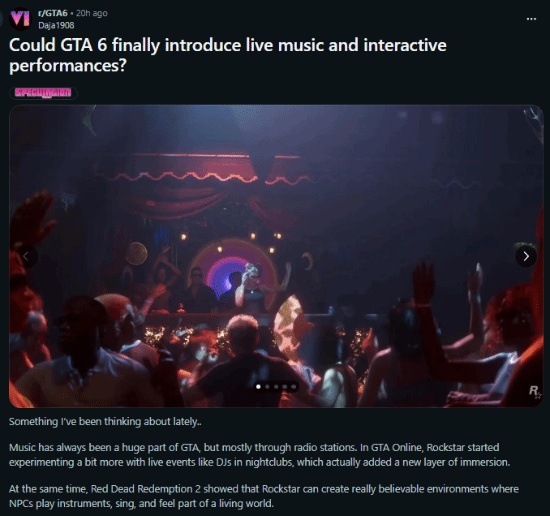Select the fourth carousel dot indicator
Screen dimensions: 550x516
[x=285, y=387]
